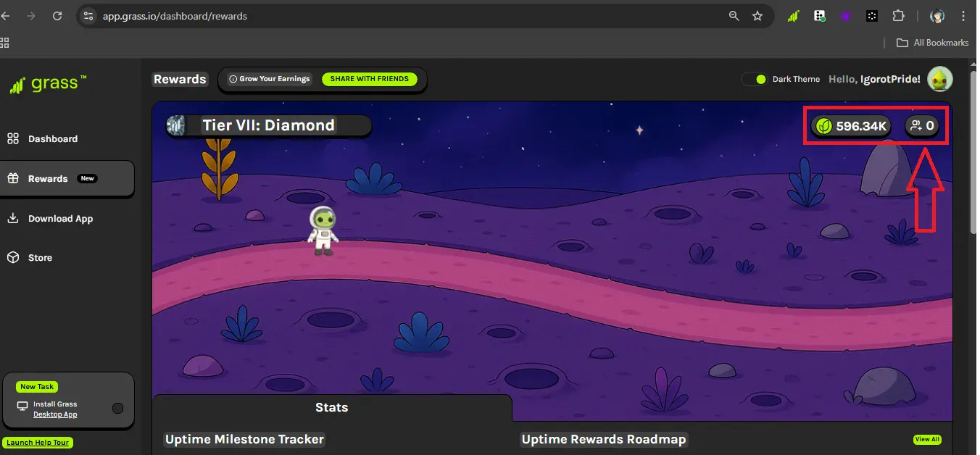Open zoom magnifier icon in address bar
Image resolution: width=980 pixels, height=455 pixels.
pyautogui.click(x=734, y=15)
